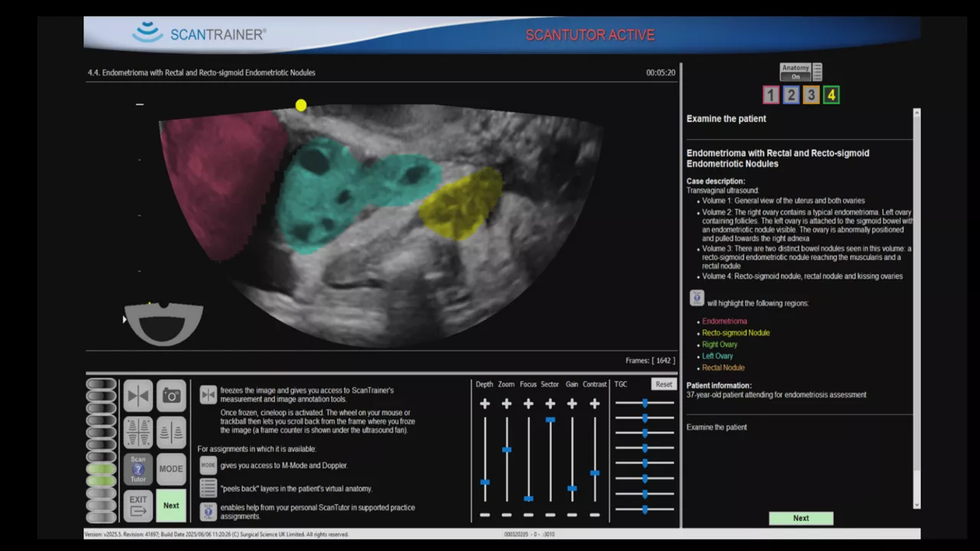
Task: Click Next in the instructions panel
Action: pos(801,518)
